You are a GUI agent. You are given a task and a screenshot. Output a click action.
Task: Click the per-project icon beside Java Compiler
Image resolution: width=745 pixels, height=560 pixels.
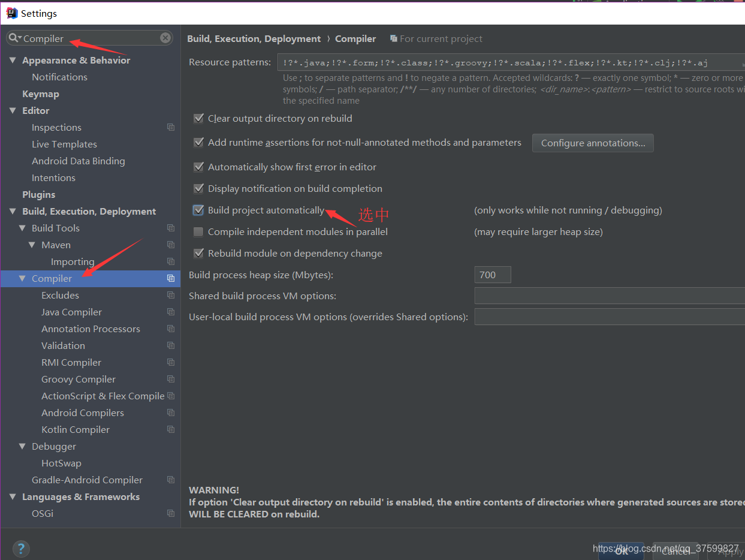[x=171, y=312]
